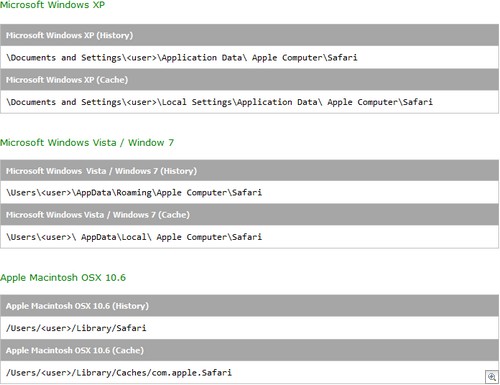
Task: Select the XP cache path with Local Settings
Action: coord(219,102)
